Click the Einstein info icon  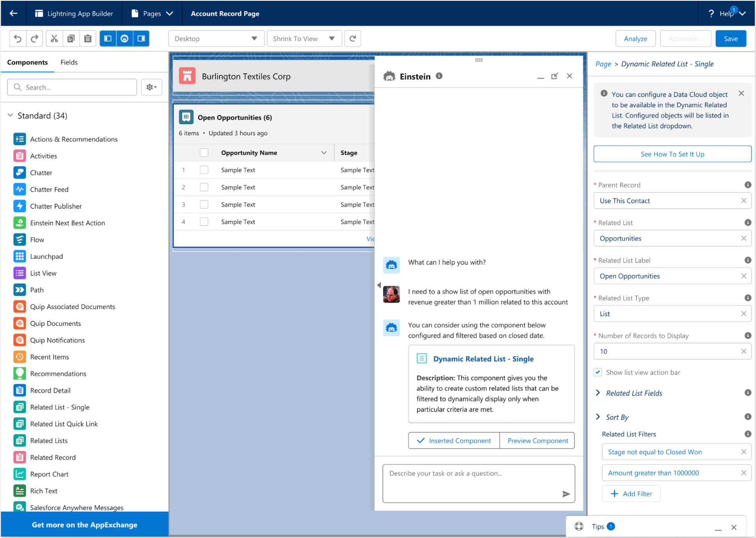pyautogui.click(x=439, y=76)
